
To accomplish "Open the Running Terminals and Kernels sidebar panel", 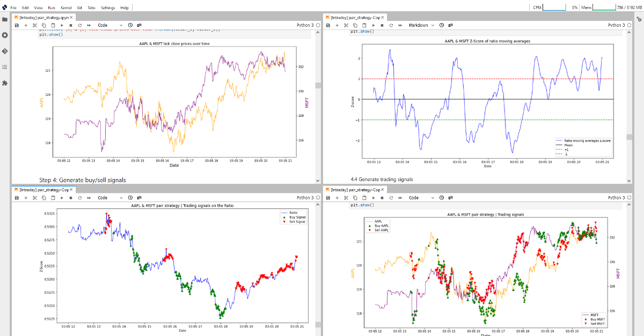I will tap(5, 35).
